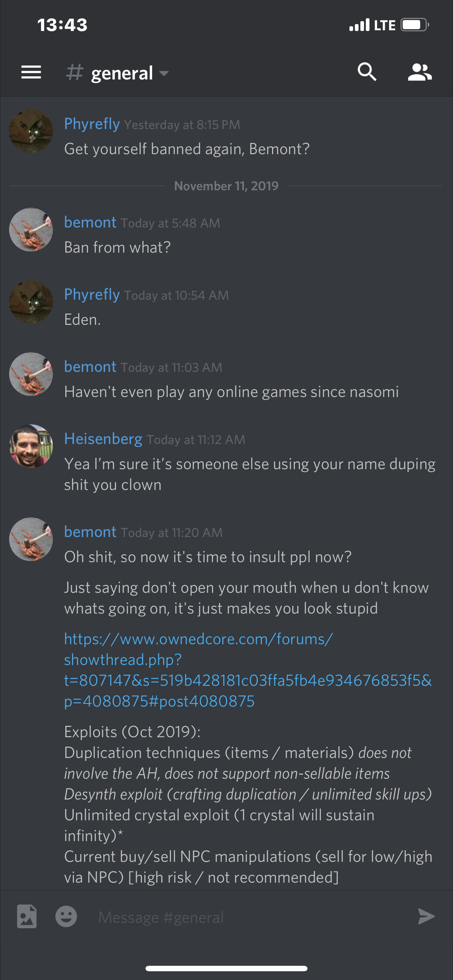Show the members list icon
The width and height of the screenshot is (453, 980).
(x=419, y=72)
